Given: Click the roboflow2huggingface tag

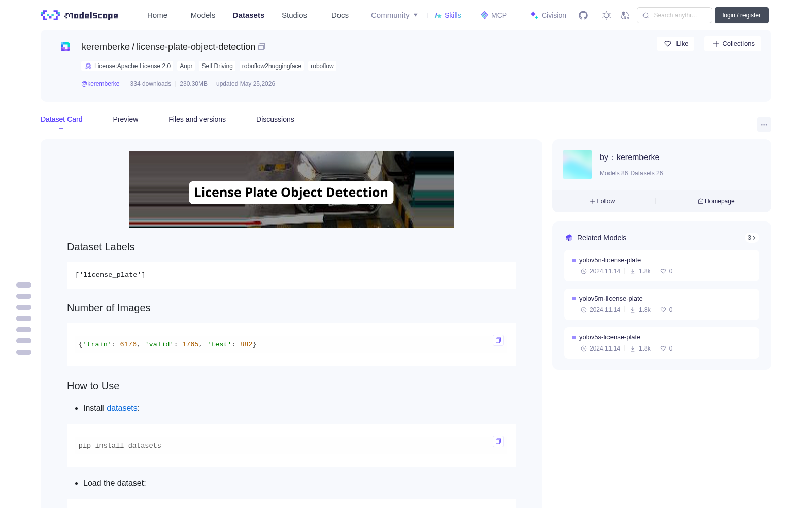Looking at the screenshot, I should click(272, 66).
